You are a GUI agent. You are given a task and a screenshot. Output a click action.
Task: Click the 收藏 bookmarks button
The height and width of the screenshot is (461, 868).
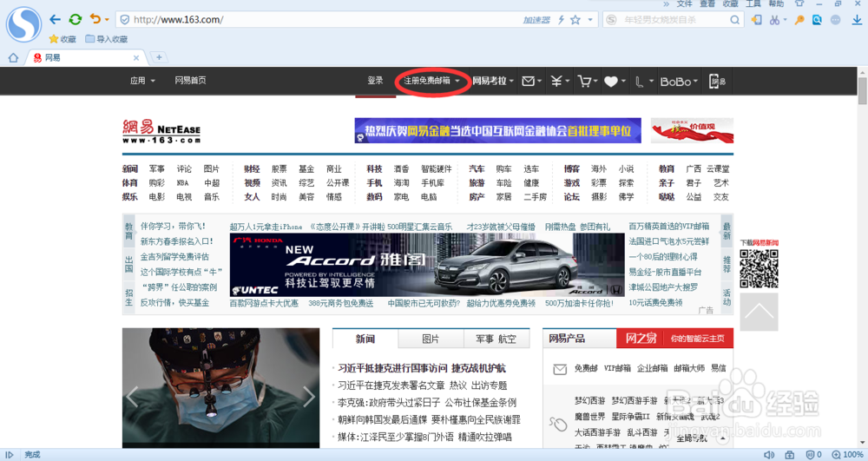pos(62,39)
